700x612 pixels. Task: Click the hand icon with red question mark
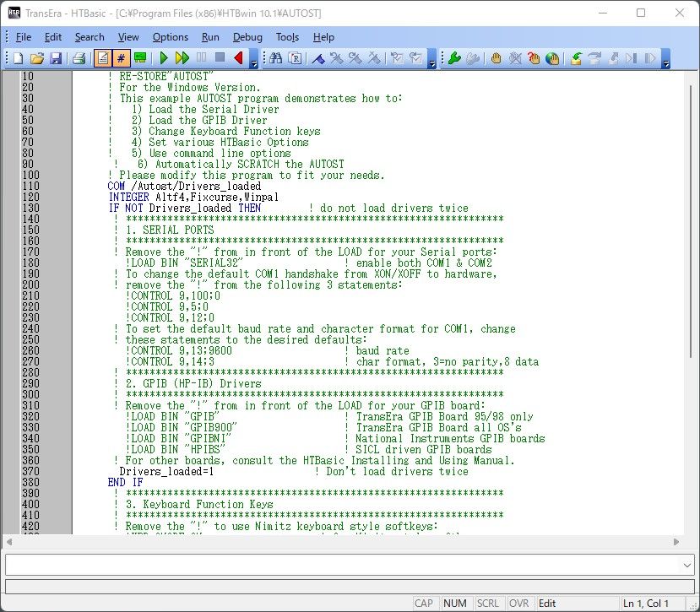click(534, 58)
